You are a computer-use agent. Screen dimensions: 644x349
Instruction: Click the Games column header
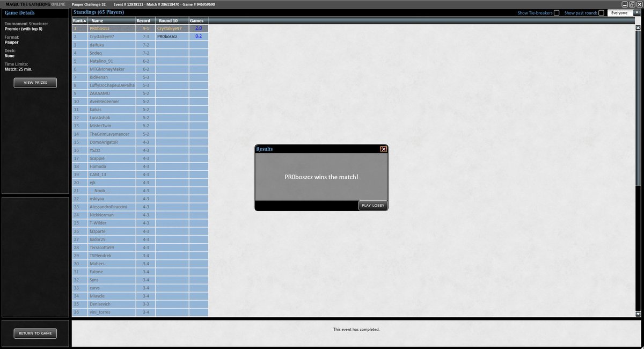pos(198,20)
